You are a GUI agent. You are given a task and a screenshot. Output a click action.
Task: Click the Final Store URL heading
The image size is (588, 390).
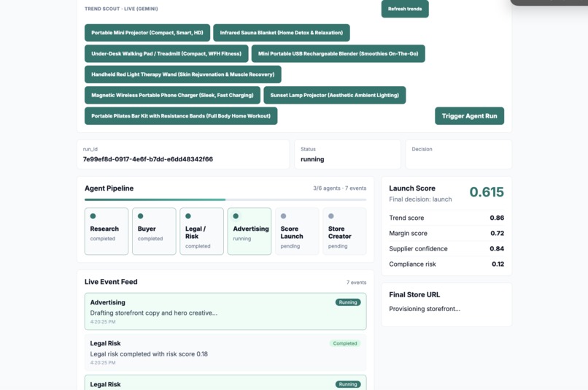[x=414, y=295]
